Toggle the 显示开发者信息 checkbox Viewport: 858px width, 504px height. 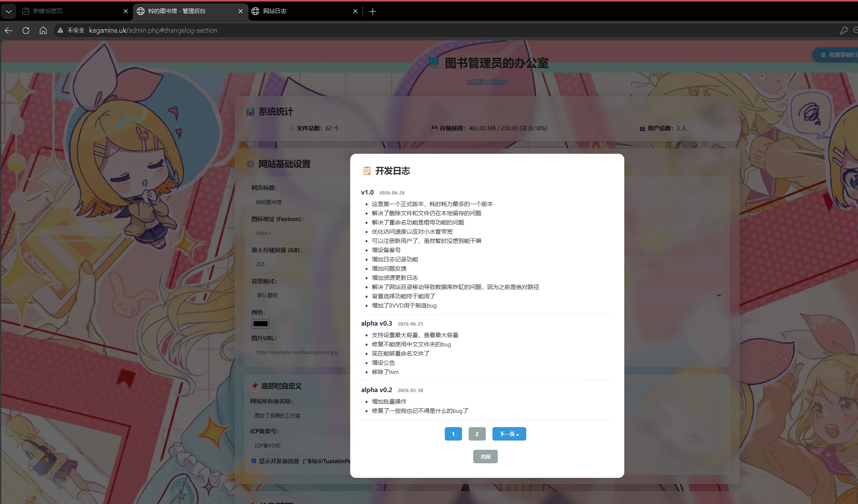[254, 461]
